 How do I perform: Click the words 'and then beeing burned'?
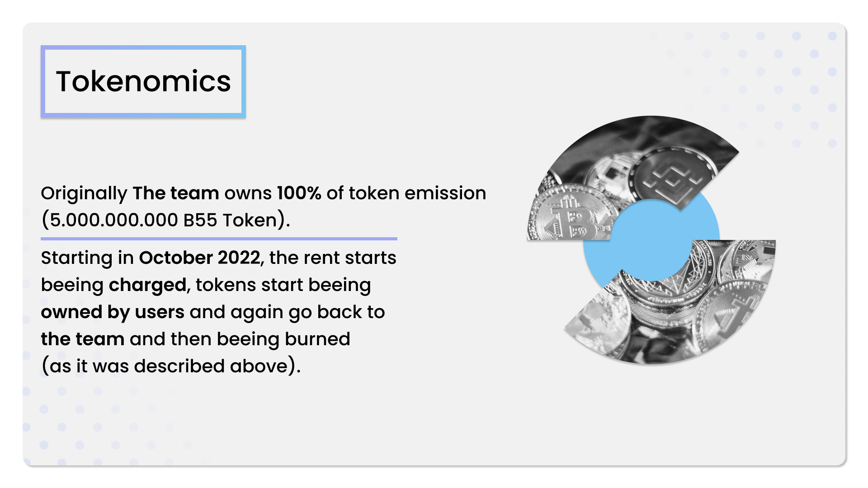(x=240, y=340)
